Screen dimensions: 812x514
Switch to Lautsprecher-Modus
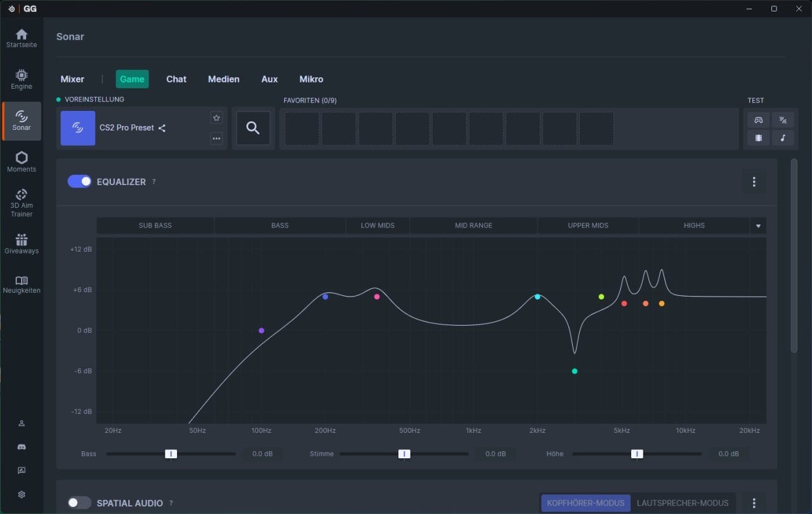pos(683,503)
